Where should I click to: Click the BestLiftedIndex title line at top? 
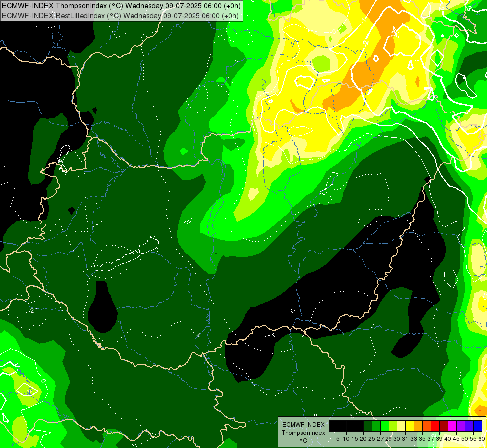[x=120, y=16]
